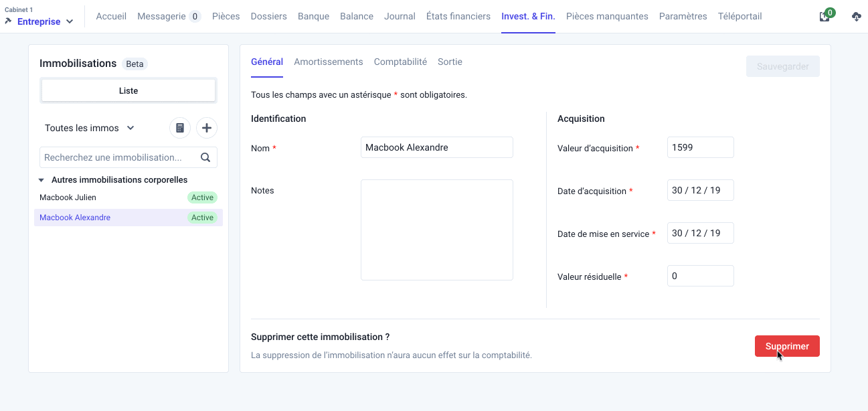
Task: Switch to the Général tab
Action: pos(267,62)
